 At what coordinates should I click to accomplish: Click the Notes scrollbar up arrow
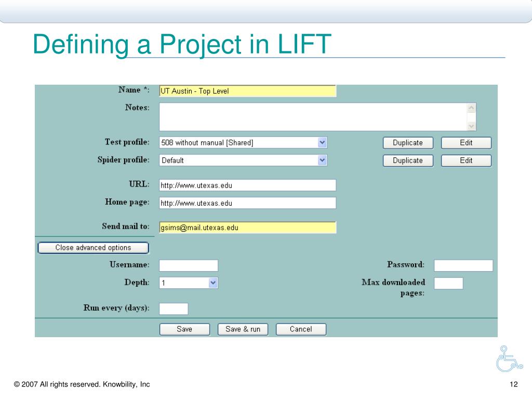click(471, 108)
